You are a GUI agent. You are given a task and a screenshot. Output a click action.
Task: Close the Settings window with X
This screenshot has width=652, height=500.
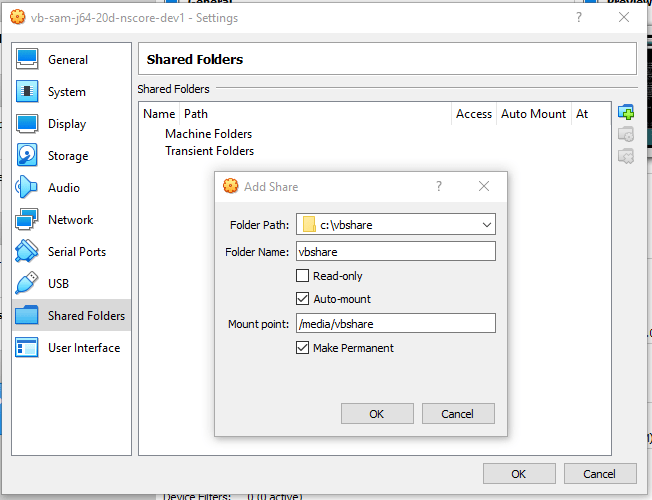(x=624, y=17)
